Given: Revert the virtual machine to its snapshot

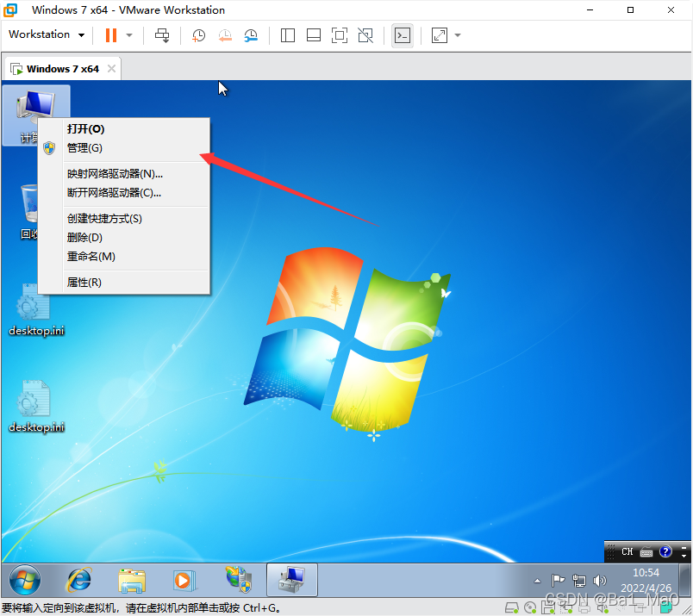Looking at the screenshot, I should coord(225,35).
